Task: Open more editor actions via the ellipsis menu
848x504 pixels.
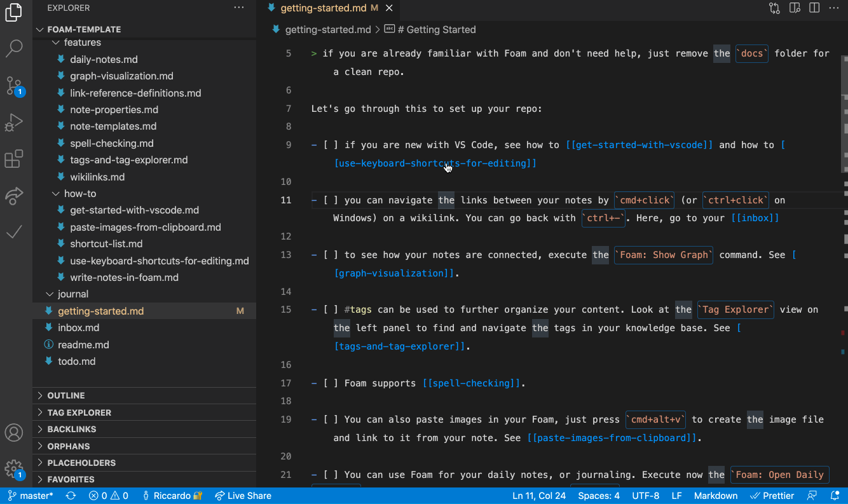Action: click(833, 8)
